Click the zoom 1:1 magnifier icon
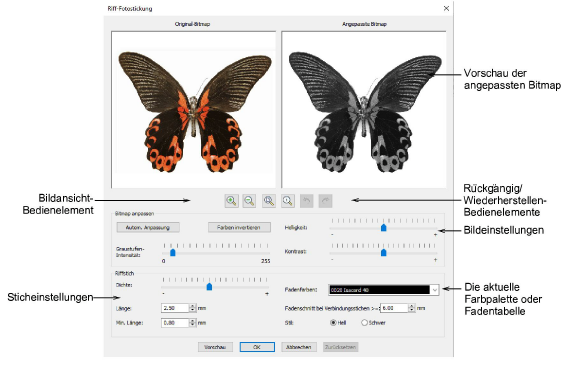This screenshot has height=370, width=566. pyautogui.click(x=288, y=201)
